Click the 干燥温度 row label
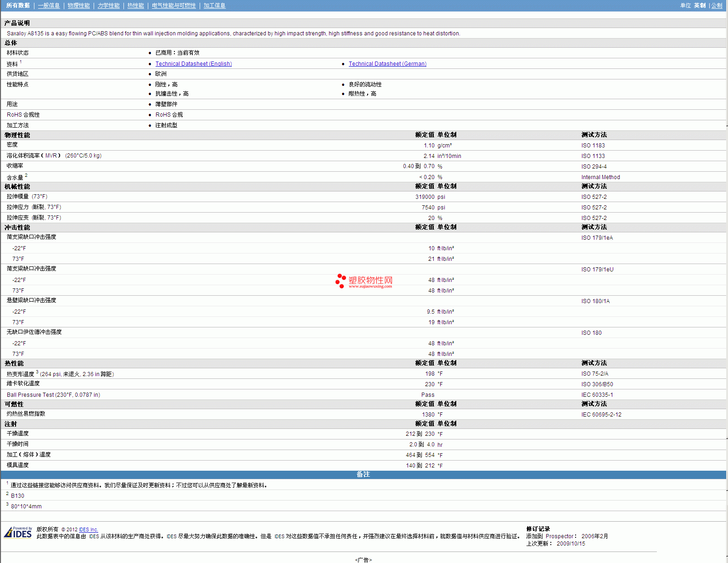The height and width of the screenshot is (563, 728). coord(17,434)
